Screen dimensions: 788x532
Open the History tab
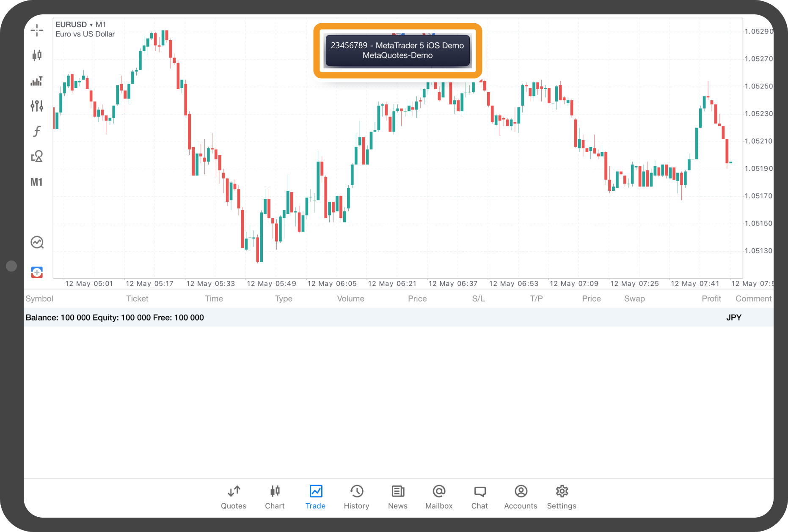click(x=356, y=497)
